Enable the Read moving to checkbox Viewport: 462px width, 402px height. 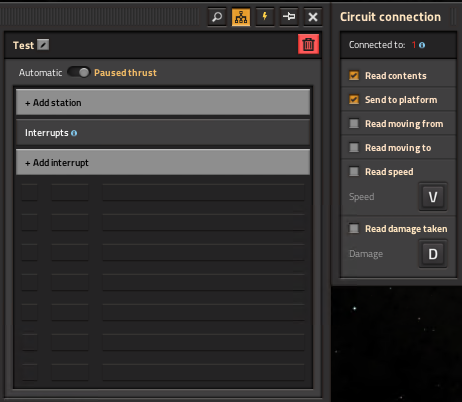tap(354, 148)
